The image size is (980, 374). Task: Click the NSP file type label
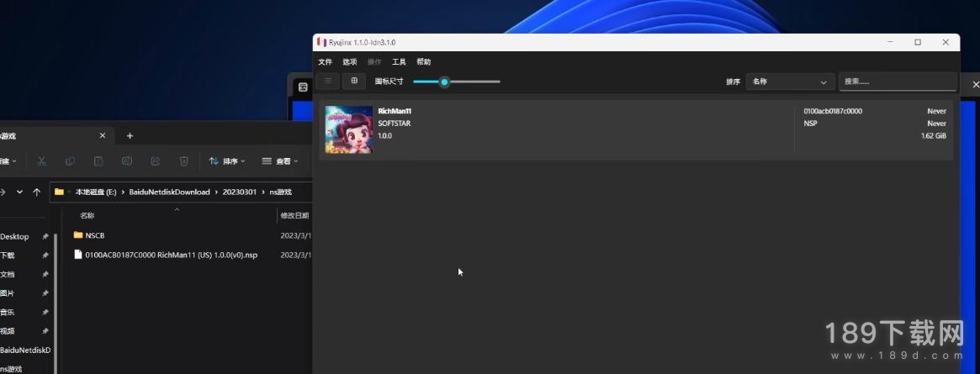point(810,124)
